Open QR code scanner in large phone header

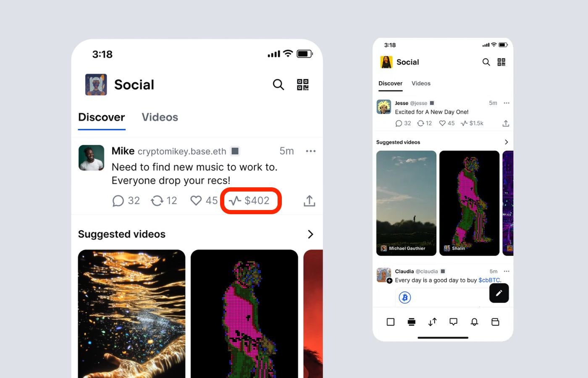tap(303, 84)
